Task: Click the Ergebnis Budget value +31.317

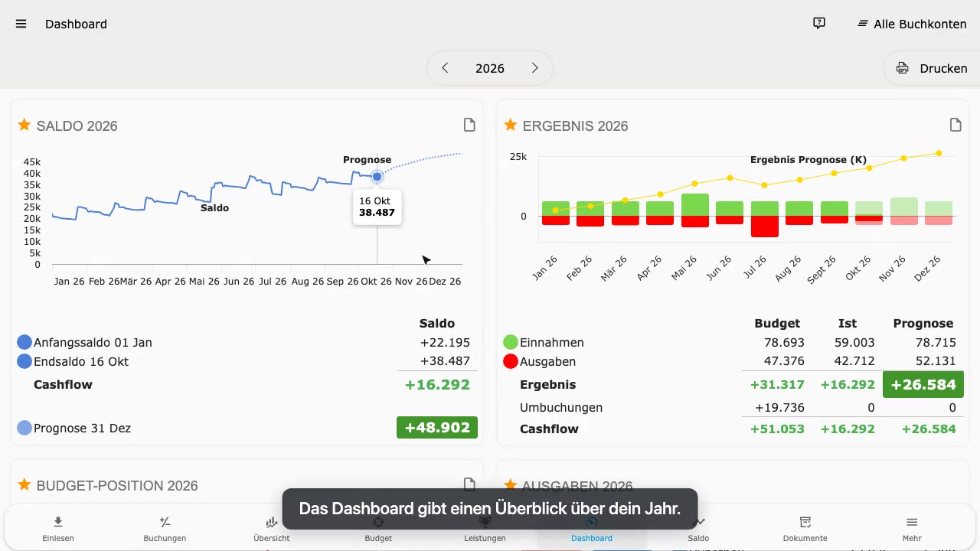Action: click(777, 384)
